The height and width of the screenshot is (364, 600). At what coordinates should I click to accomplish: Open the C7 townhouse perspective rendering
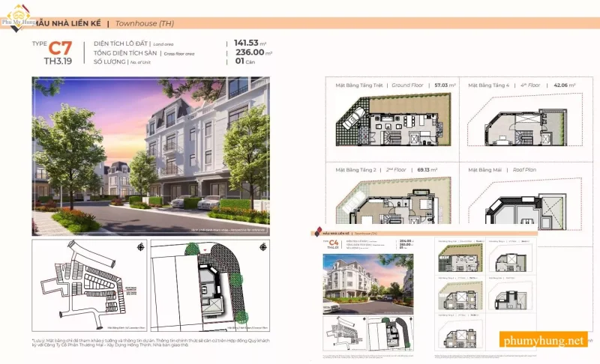[x=150, y=156]
